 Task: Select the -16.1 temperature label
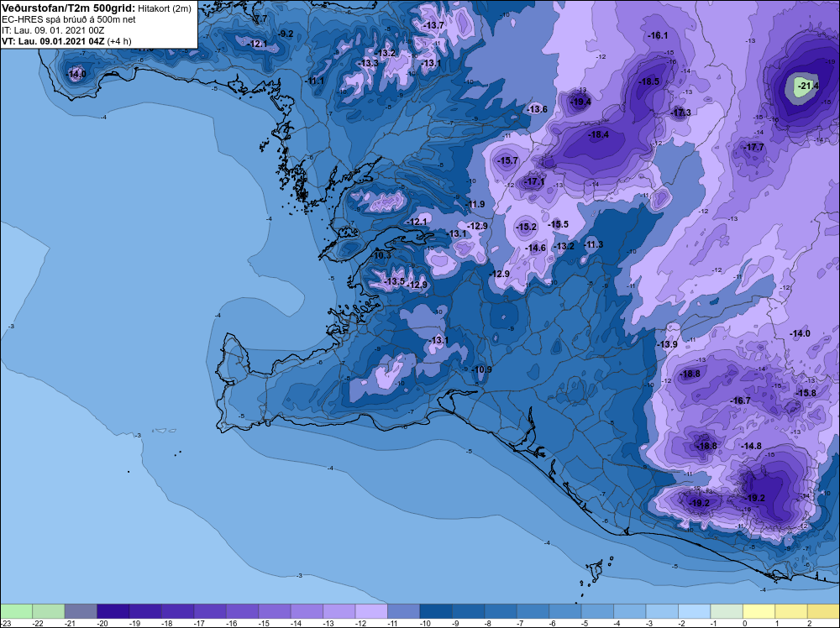[x=658, y=36]
